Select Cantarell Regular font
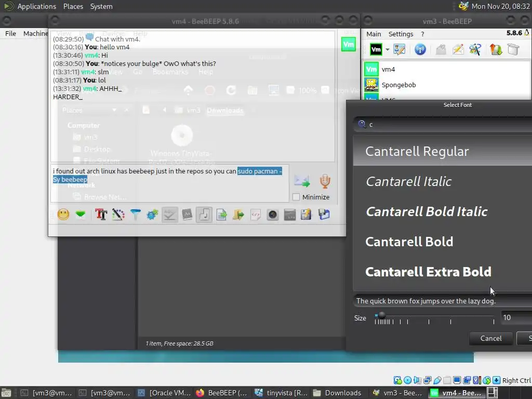Viewport: 532px width, 399px height. point(443,151)
